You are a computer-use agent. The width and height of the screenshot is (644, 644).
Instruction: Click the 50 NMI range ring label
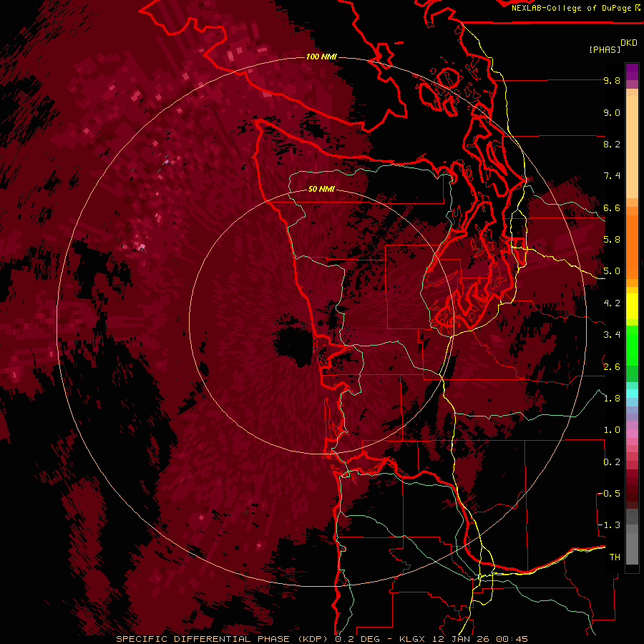click(321, 190)
